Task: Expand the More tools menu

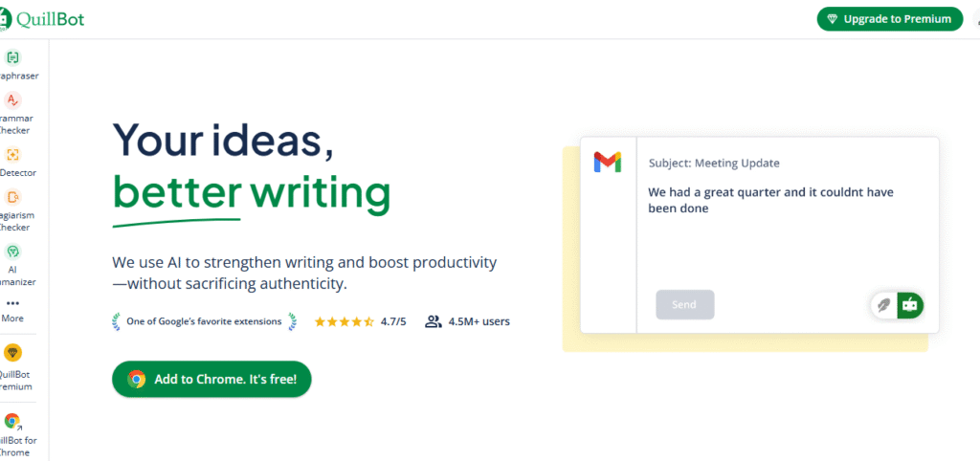Action: (x=12, y=311)
